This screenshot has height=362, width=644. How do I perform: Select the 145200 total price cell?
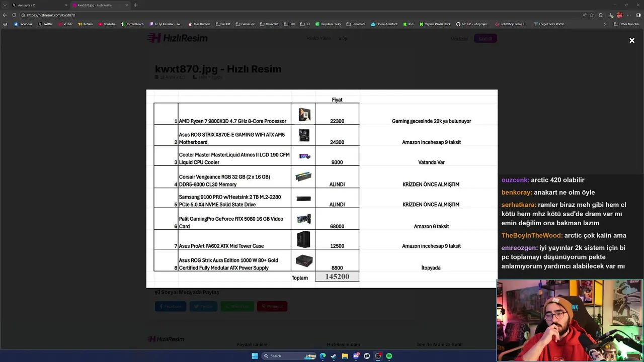(337, 277)
